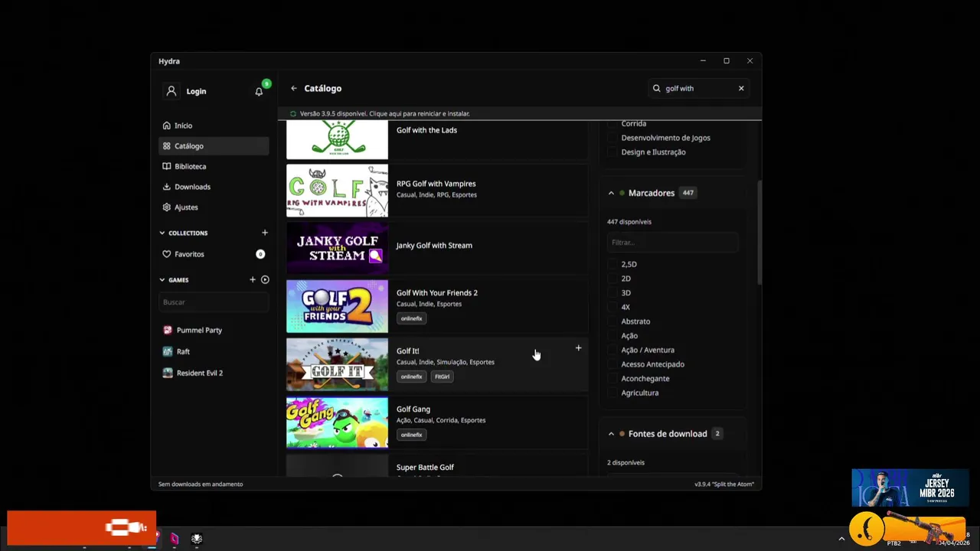Click the play circle icon beside GAMES
Viewport: 980px width, 551px height.
coord(265,279)
